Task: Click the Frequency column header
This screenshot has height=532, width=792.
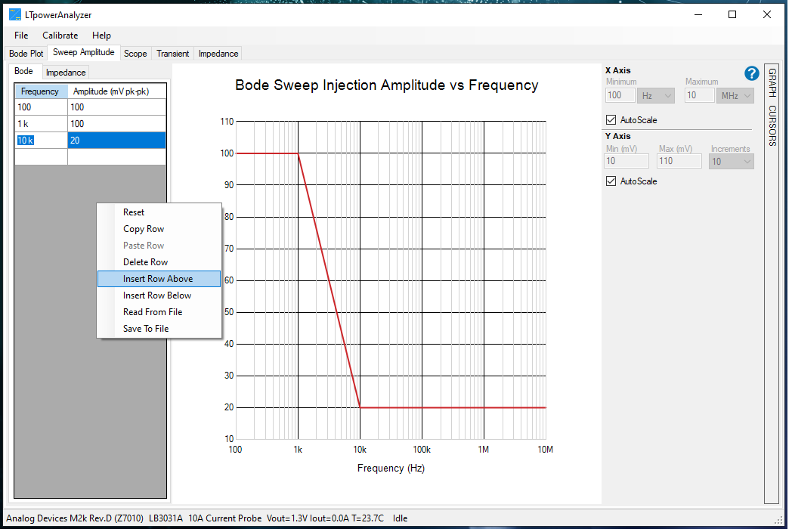Action: pyautogui.click(x=40, y=91)
